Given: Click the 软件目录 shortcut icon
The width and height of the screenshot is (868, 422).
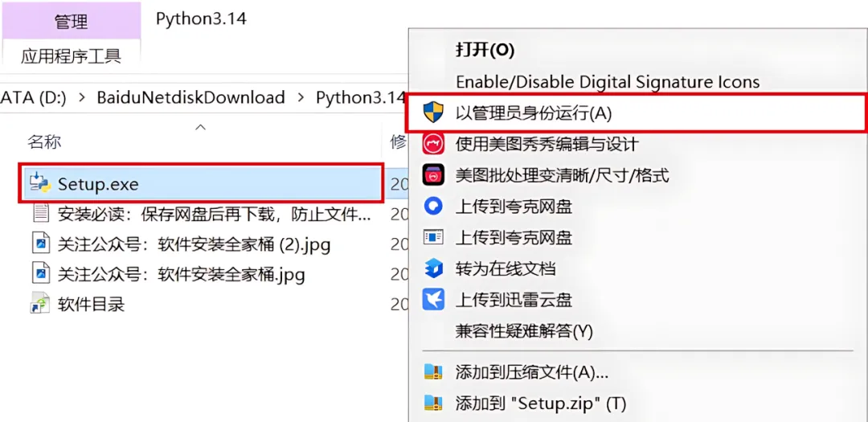Looking at the screenshot, I should (x=40, y=304).
